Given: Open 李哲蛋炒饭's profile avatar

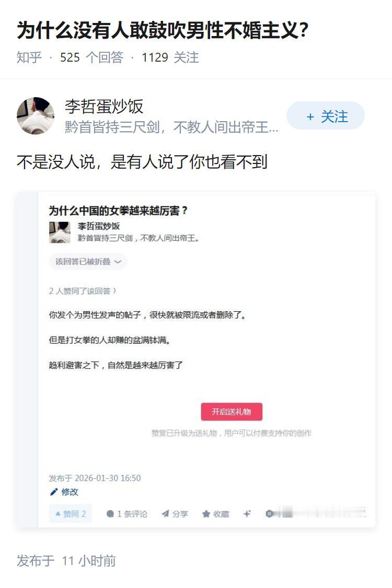Looking at the screenshot, I should point(36,115).
